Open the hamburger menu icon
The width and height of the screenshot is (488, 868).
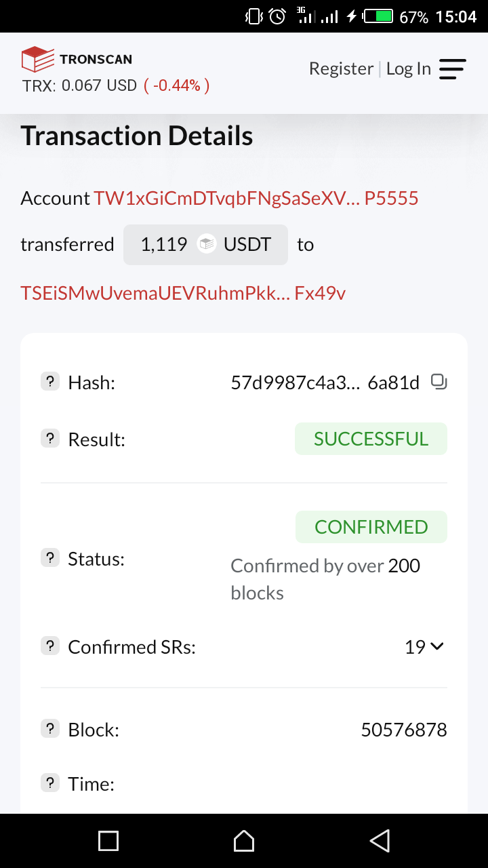coord(452,69)
